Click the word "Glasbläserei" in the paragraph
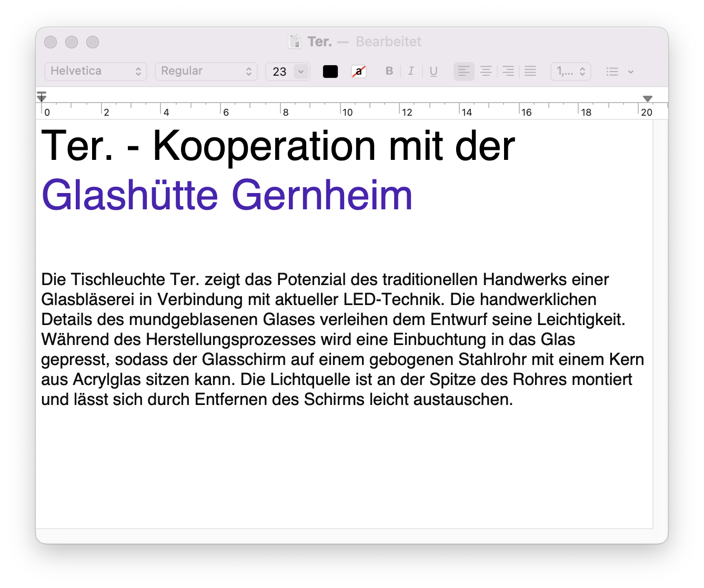 click(88, 299)
